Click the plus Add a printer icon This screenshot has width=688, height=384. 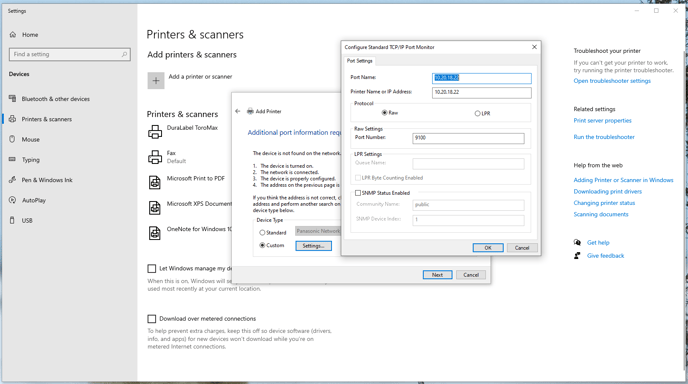[x=156, y=81]
